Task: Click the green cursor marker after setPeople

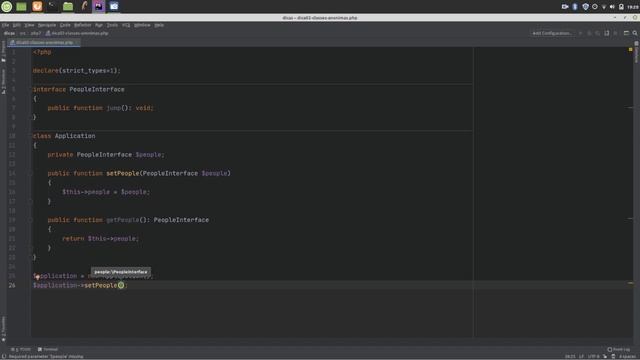Action: (x=121, y=285)
